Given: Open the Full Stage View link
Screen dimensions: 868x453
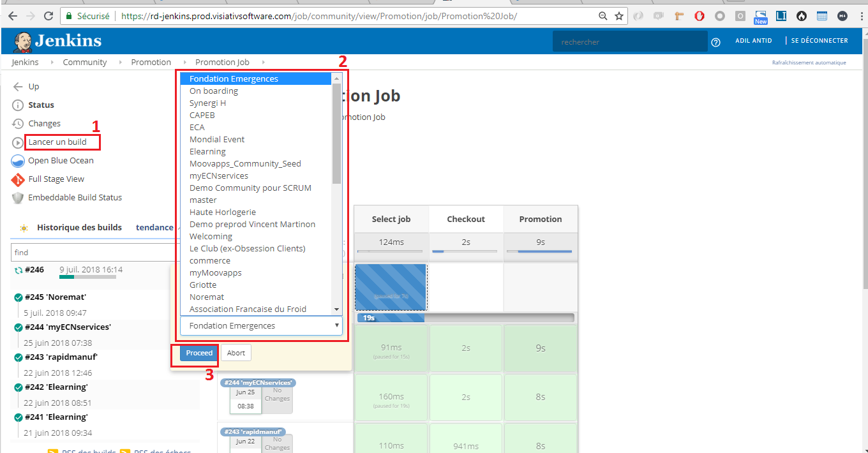Looking at the screenshot, I should (56, 179).
